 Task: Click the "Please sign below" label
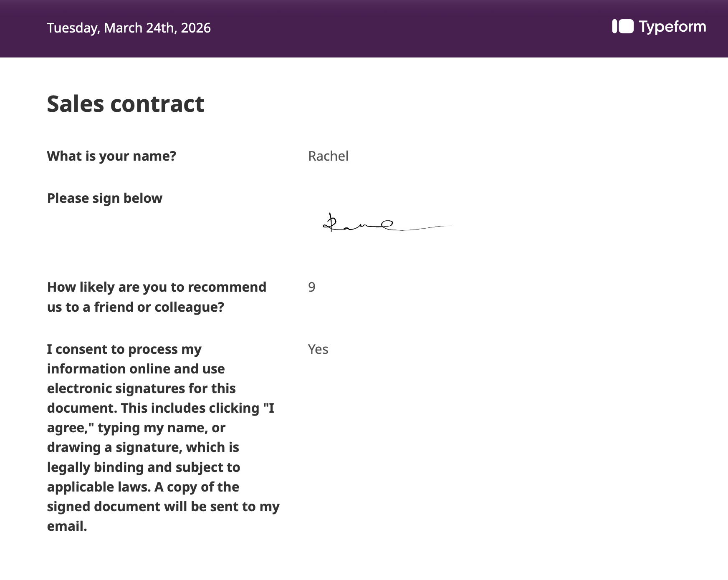pos(104,198)
